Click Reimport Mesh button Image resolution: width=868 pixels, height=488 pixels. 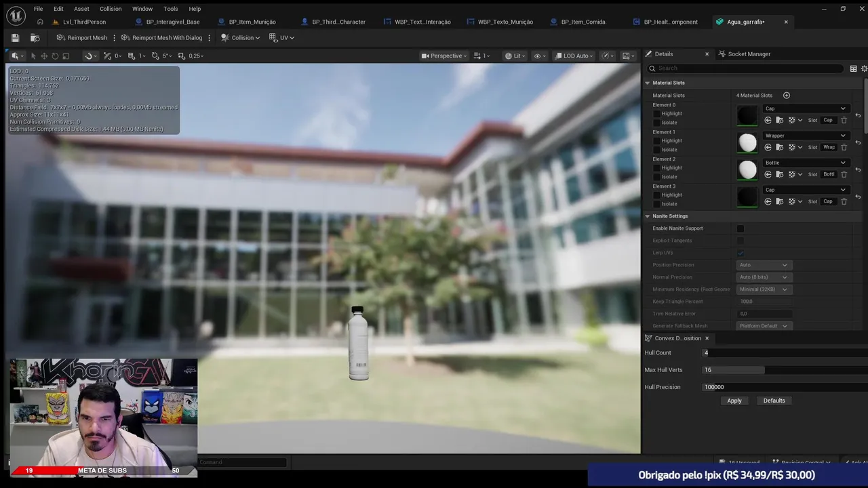(x=81, y=38)
